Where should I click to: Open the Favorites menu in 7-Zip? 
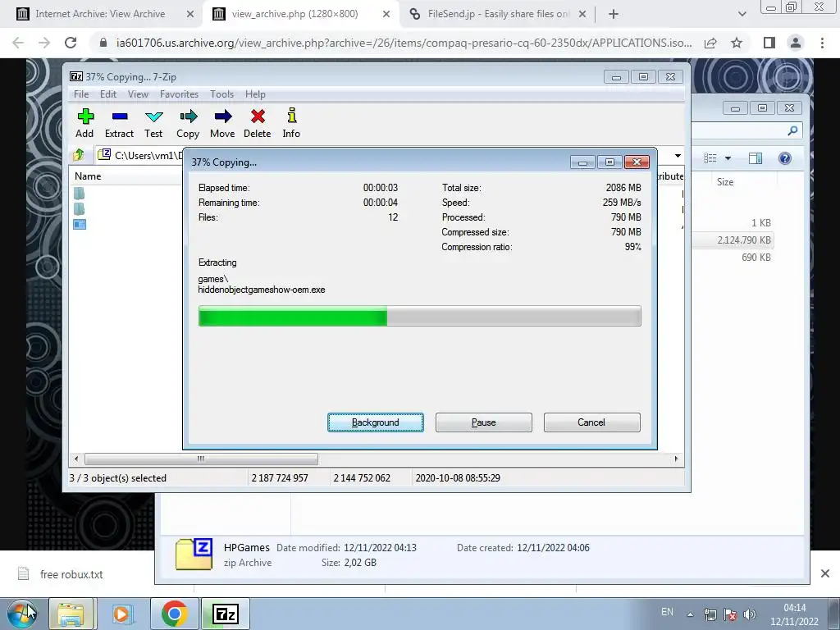point(179,94)
